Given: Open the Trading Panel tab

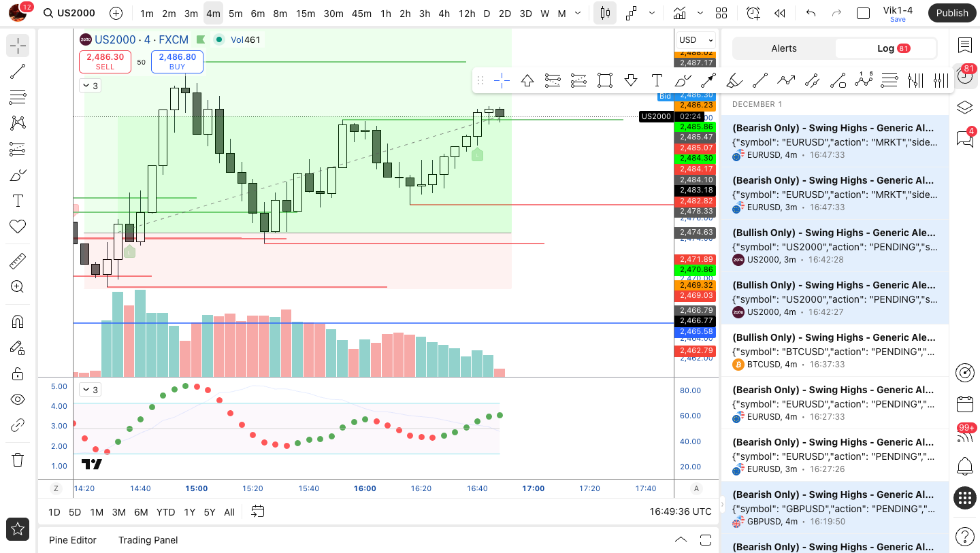Looking at the screenshot, I should (148, 540).
